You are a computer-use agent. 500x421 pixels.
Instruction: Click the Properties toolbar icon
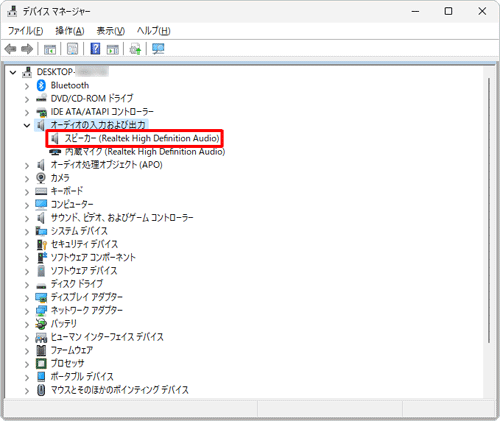click(72, 49)
